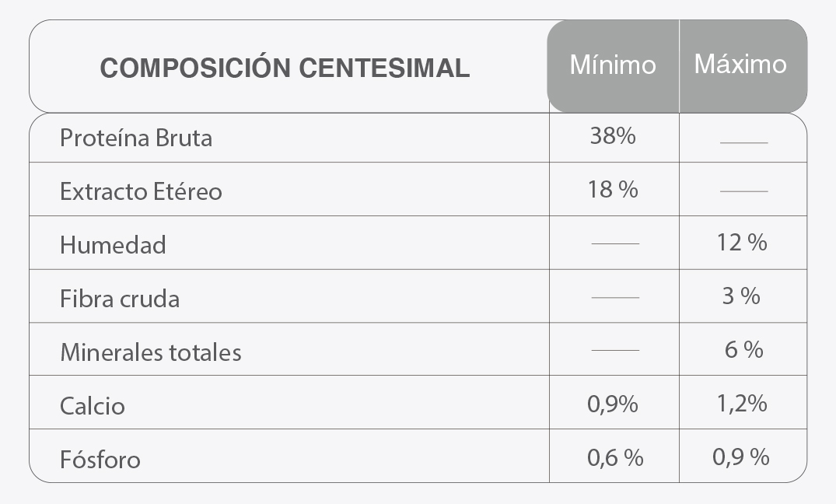Image resolution: width=836 pixels, height=504 pixels.
Task: Select the 1,2% Calcio maximum value
Action: click(742, 403)
